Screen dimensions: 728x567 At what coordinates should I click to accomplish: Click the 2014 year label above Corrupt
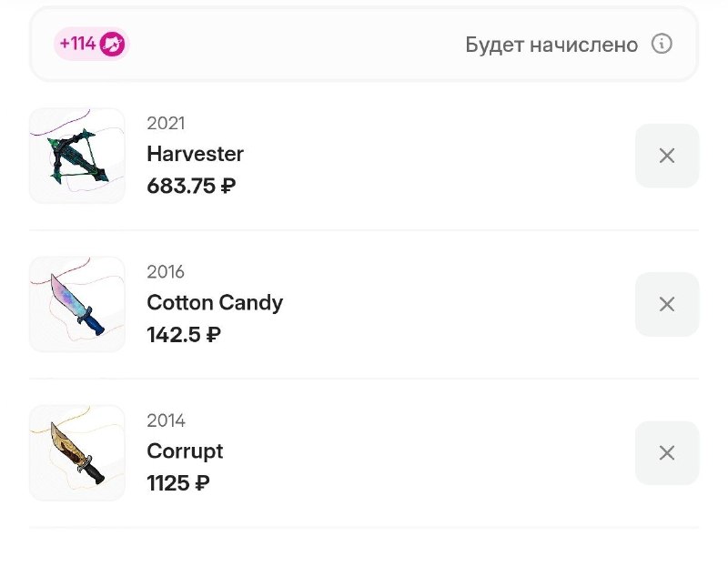pos(167,420)
